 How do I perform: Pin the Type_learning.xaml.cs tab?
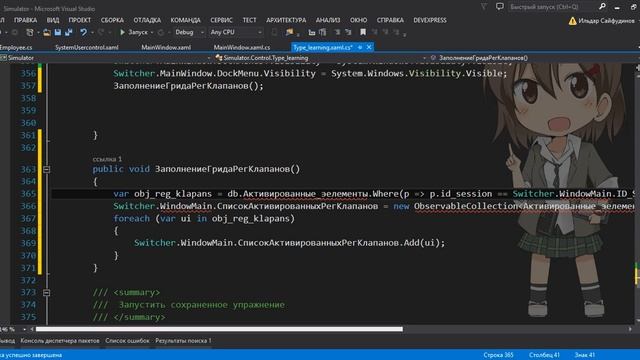coord(360,47)
